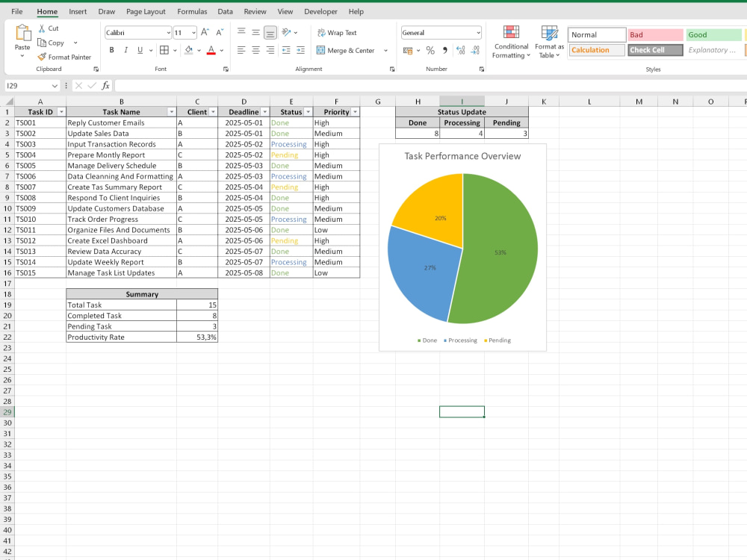Open Format as Table gallery
Image resolution: width=747 pixels, height=560 pixels.
pyautogui.click(x=549, y=43)
